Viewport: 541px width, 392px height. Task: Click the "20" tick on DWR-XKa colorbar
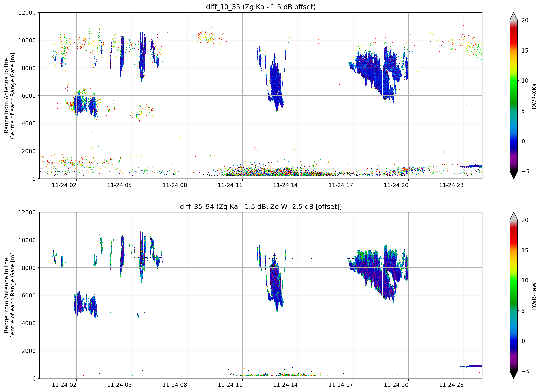click(525, 20)
